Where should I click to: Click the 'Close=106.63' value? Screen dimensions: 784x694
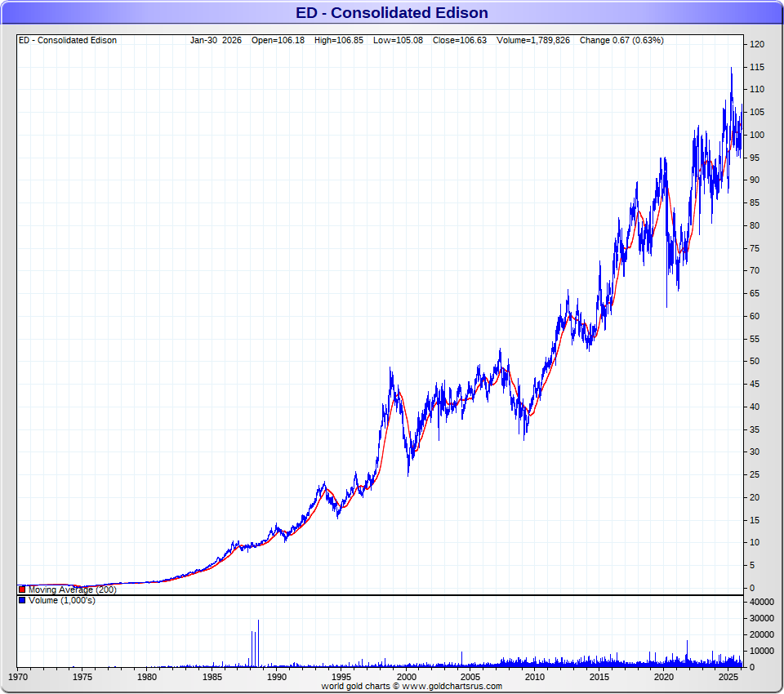[x=460, y=41]
